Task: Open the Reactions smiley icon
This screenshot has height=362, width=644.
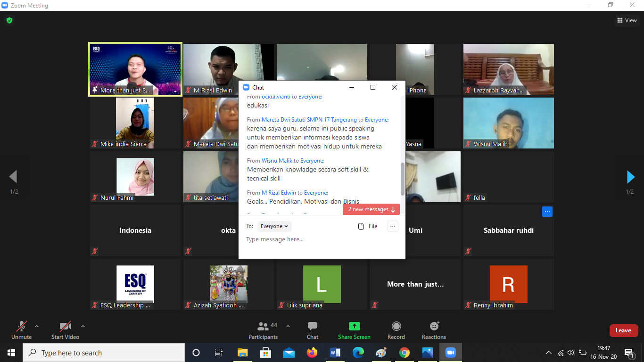Action: (434, 326)
